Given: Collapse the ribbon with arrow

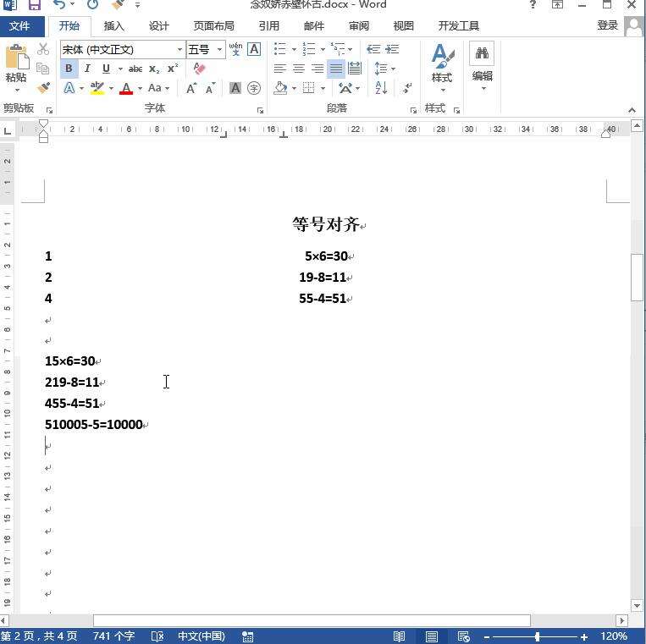Looking at the screenshot, I should 632,110.
